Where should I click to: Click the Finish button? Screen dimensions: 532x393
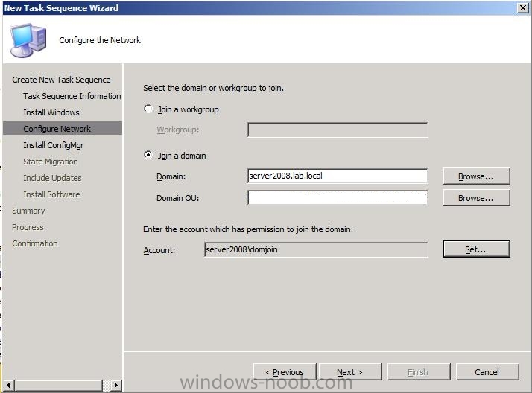(419, 372)
